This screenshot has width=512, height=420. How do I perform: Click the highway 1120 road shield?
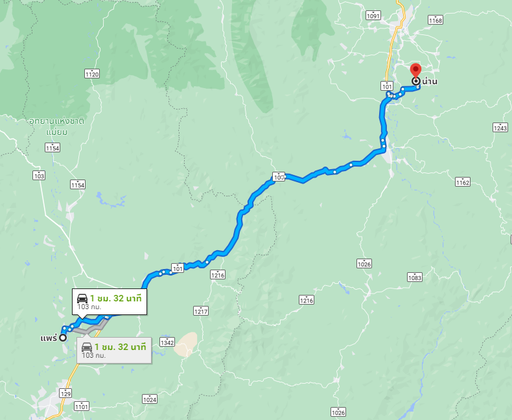click(x=92, y=74)
